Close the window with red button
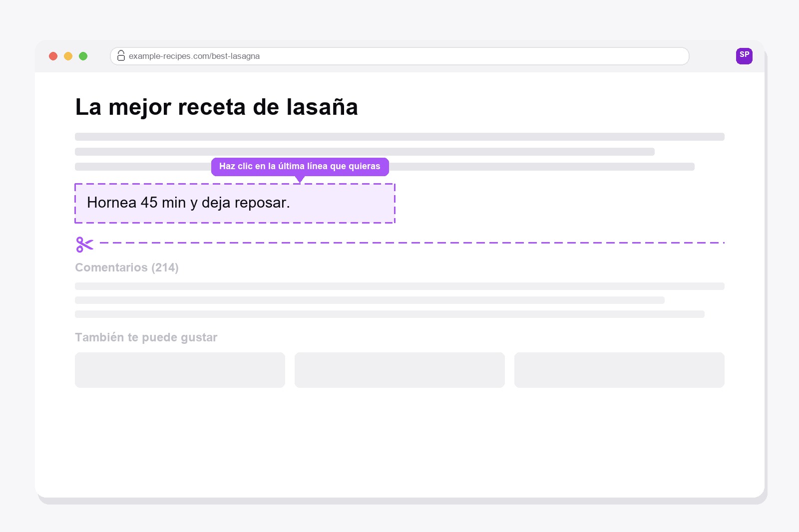 click(x=53, y=56)
